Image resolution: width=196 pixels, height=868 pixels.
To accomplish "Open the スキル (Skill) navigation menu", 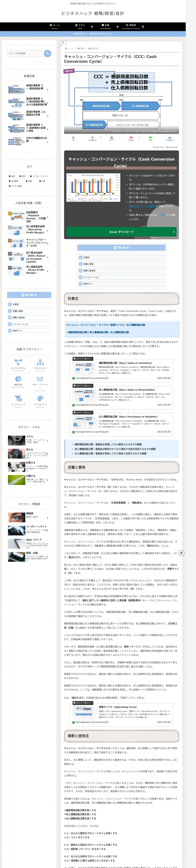I will (x=80, y=27).
